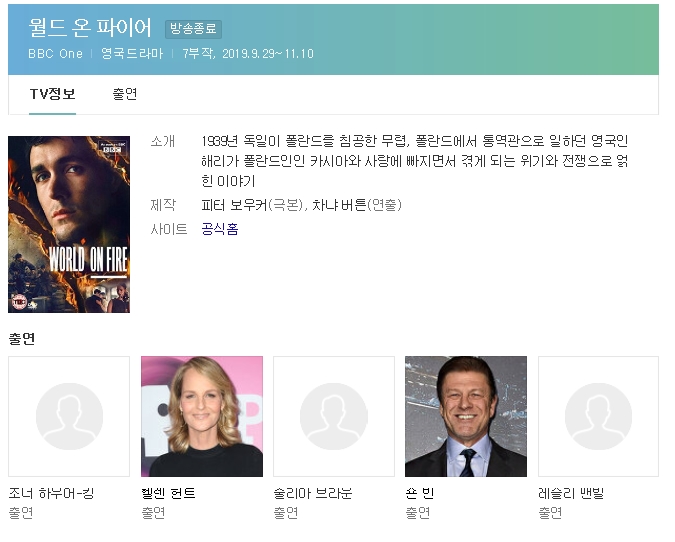Open the 숀 빈 name link

(420, 493)
